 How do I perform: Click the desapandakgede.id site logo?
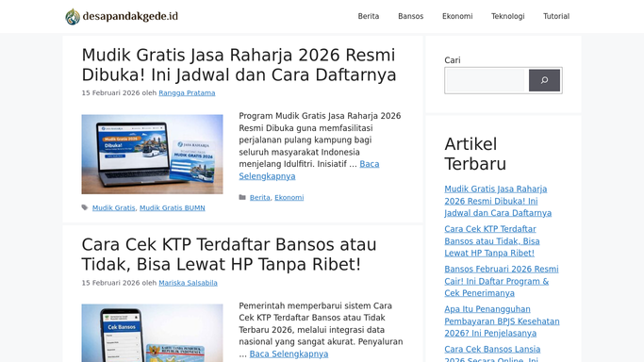tap(122, 16)
